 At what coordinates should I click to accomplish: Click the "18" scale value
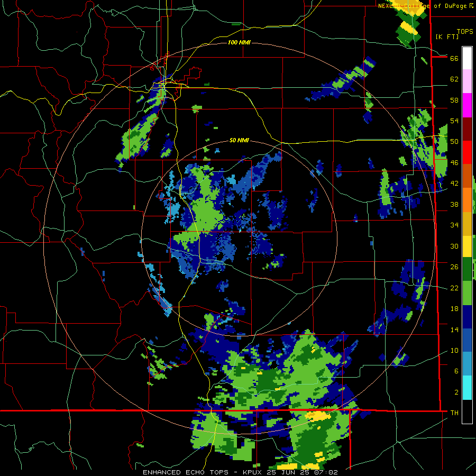click(x=454, y=309)
